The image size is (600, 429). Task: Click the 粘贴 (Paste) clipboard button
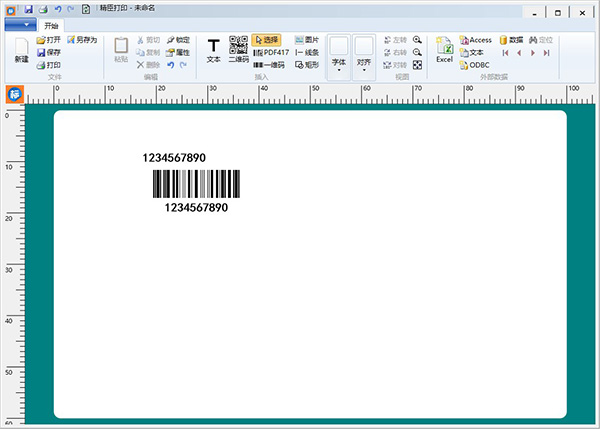(x=121, y=51)
